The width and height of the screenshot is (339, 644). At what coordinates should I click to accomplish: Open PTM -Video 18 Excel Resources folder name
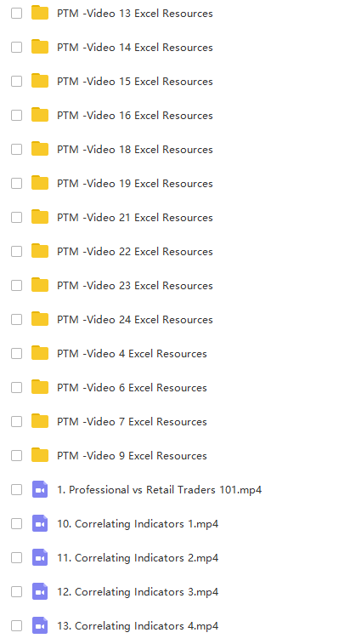click(x=135, y=150)
